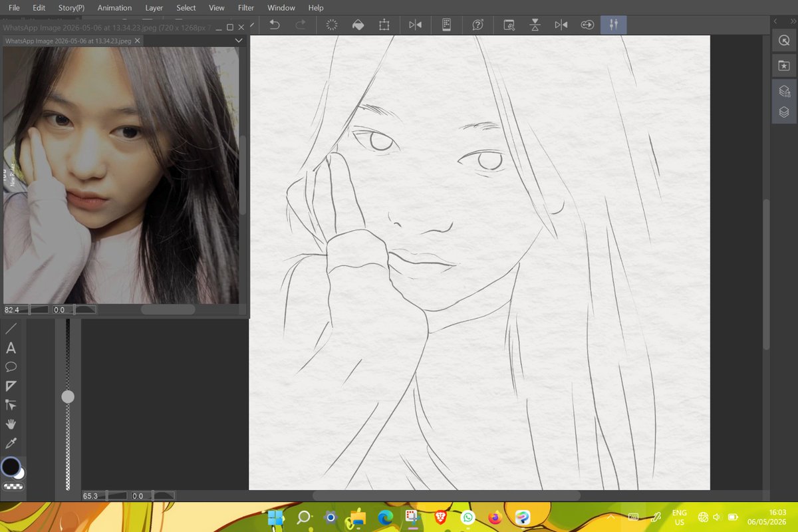Open the Animation menu
The height and width of the screenshot is (532, 798).
(x=114, y=8)
